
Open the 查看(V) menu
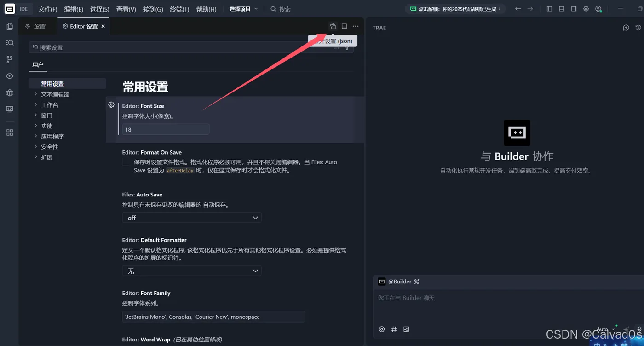pyautogui.click(x=126, y=9)
